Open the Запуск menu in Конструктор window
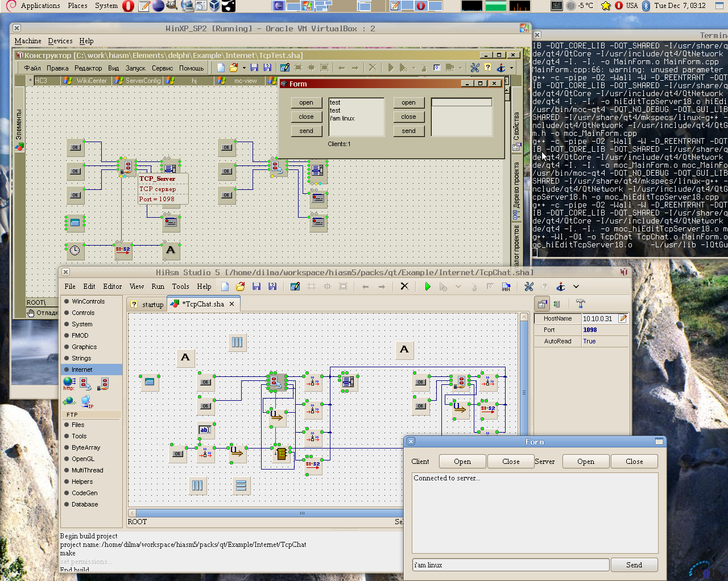Viewport: 728px width, 581px height. (x=135, y=68)
